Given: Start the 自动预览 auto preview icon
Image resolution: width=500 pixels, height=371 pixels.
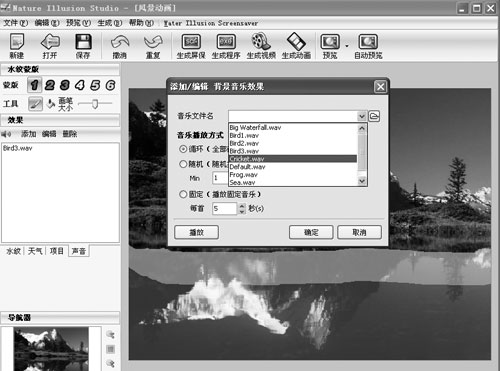Looking at the screenshot, I should pos(368,46).
